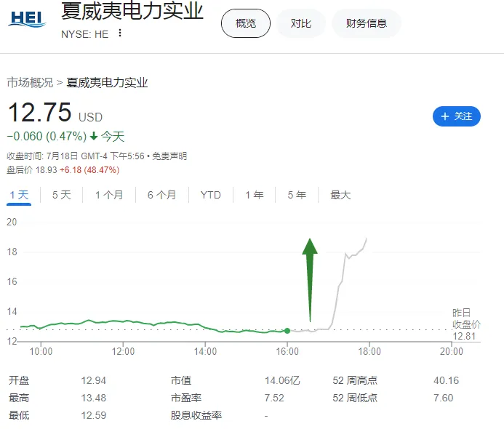Select the 概览 overview tab
The image size is (504, 429).
246,23
